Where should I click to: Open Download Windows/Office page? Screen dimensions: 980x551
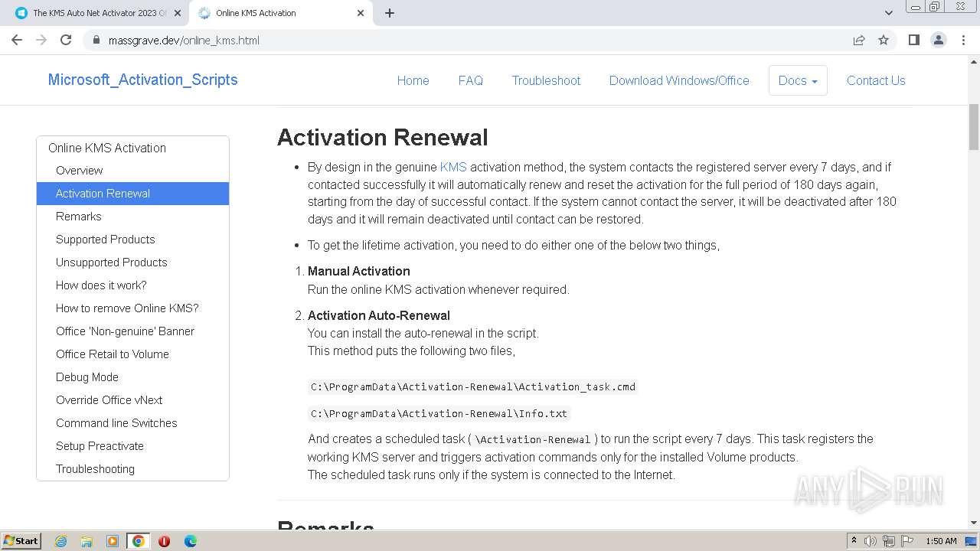click(679, 80)
